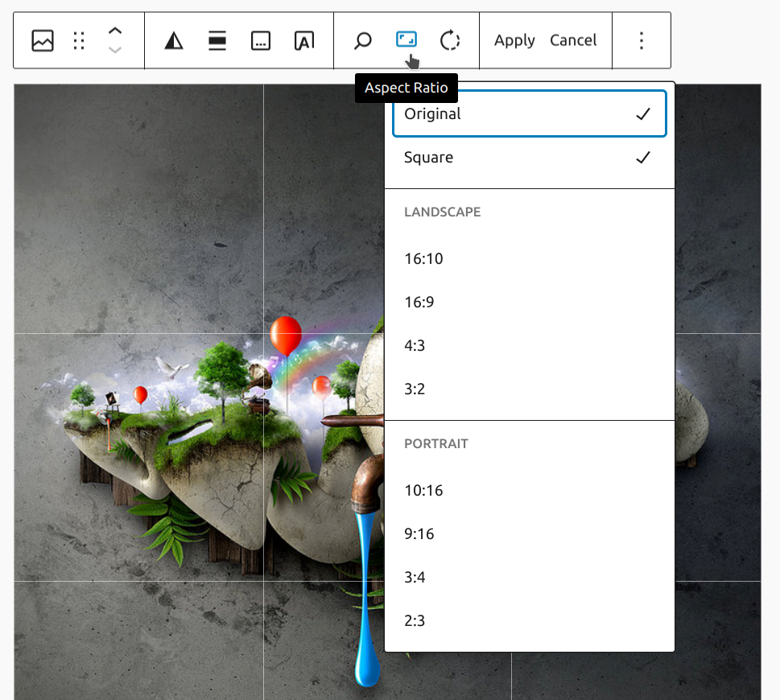The height and width of the screenshot is (700, 780).
Task: Choose the 3:2 landscape ratio
Action: 530,389
